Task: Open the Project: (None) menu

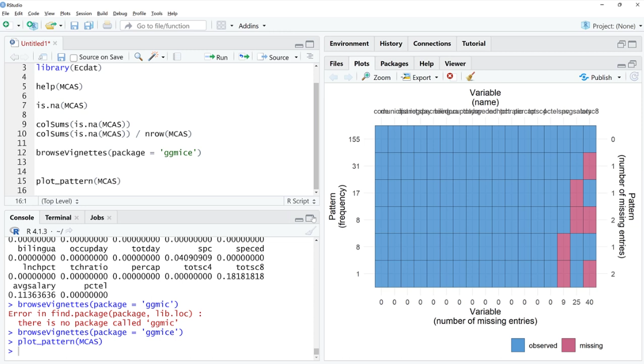Action: [611, 26]
